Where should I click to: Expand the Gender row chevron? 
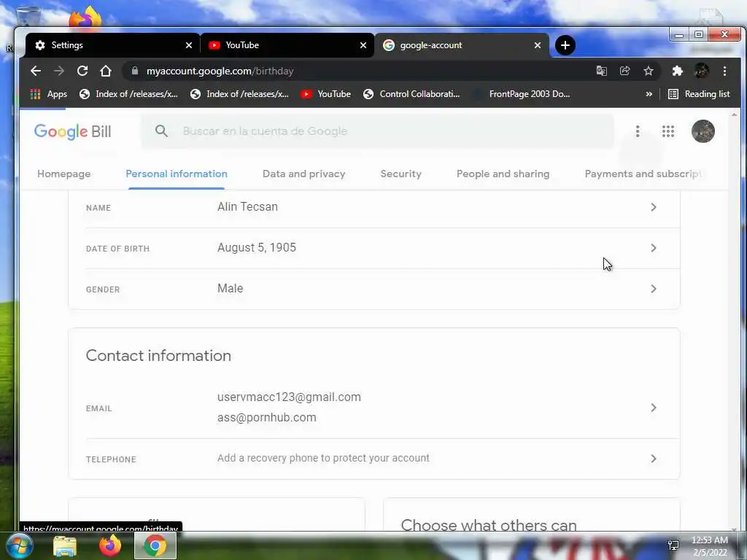tap(654, 289)
